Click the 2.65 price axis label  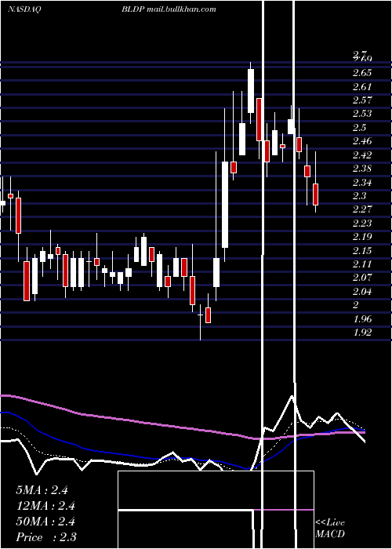tap(362, 73)
